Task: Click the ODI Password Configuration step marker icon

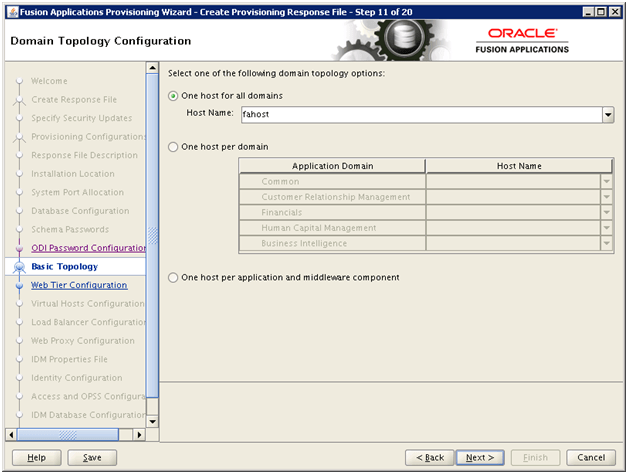Action: 19,248
